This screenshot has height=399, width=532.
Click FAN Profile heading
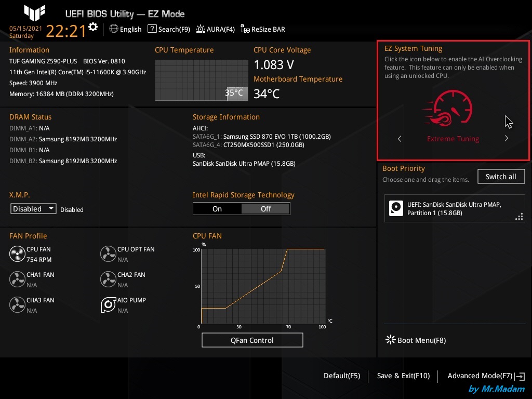(28, 236)
